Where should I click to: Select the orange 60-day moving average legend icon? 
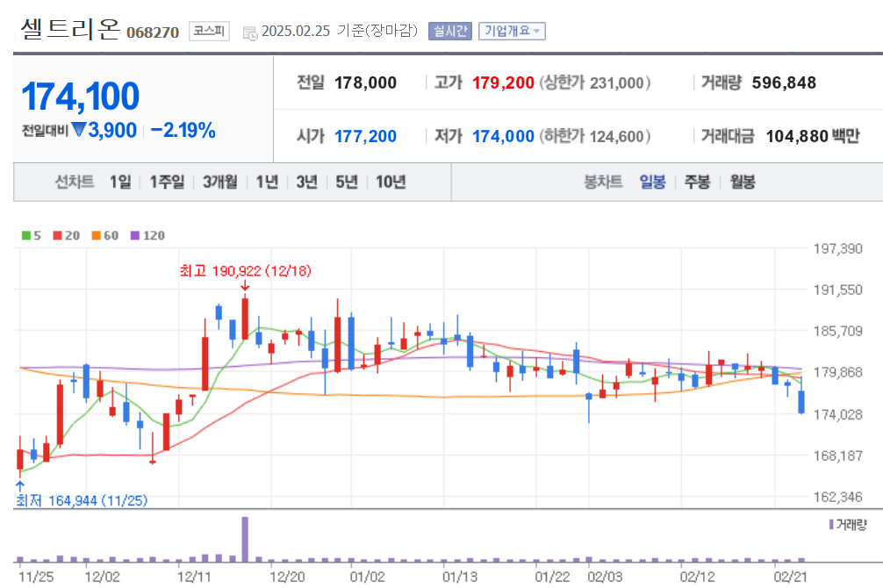[97, 235]
